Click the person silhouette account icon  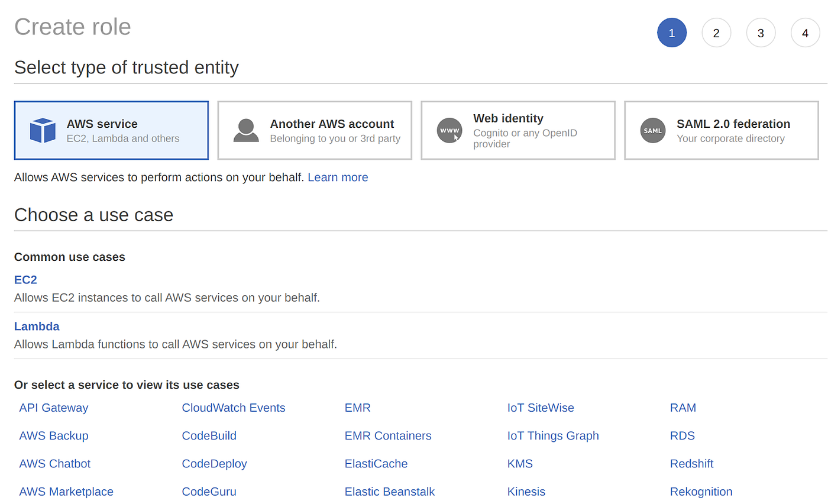pyautogui.click(x=246, y=131)
